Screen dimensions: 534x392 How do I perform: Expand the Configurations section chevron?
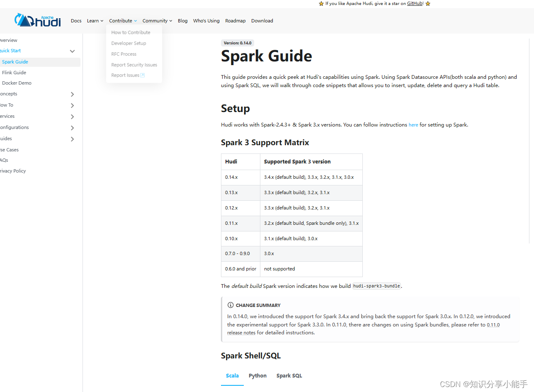[x=72, y=128]
